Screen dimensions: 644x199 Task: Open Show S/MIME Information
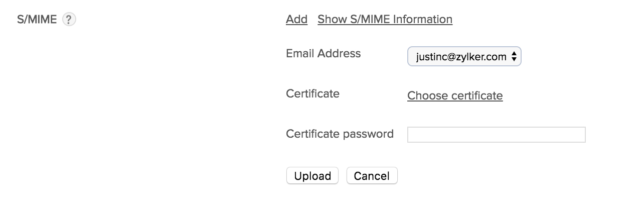pos(385,19)
